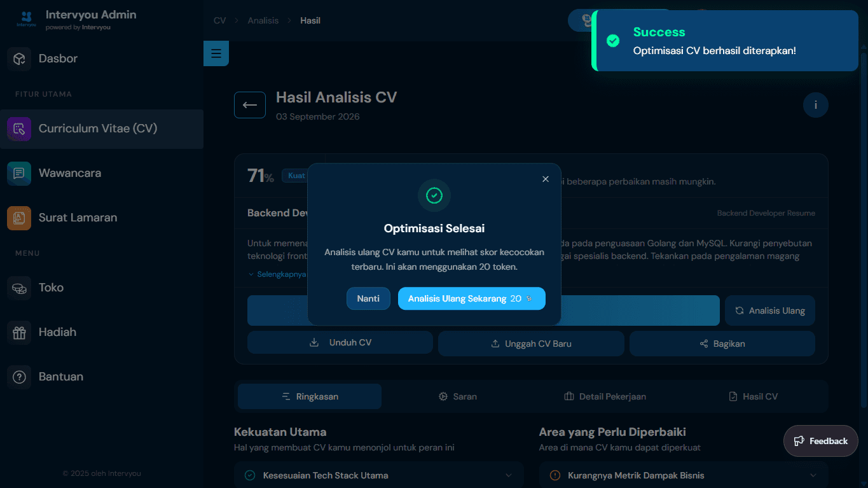Expand Kurangnya Metrik Dampak Bisnis chevron
The height and width of the screenshot is (488, 868).
pyautogui.click(x=813, y=475)
